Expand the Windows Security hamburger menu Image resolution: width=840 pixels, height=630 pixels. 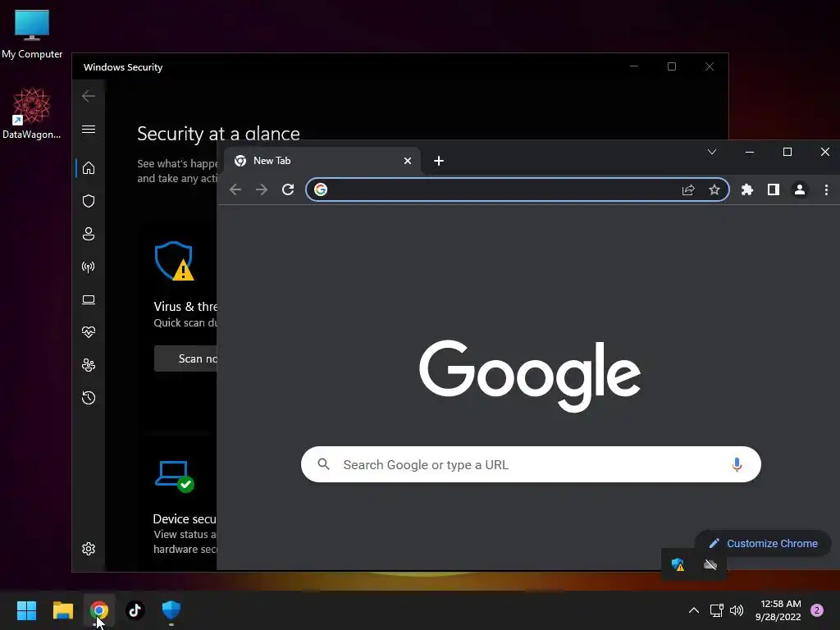pyautogui.click(x=89, y=129)
